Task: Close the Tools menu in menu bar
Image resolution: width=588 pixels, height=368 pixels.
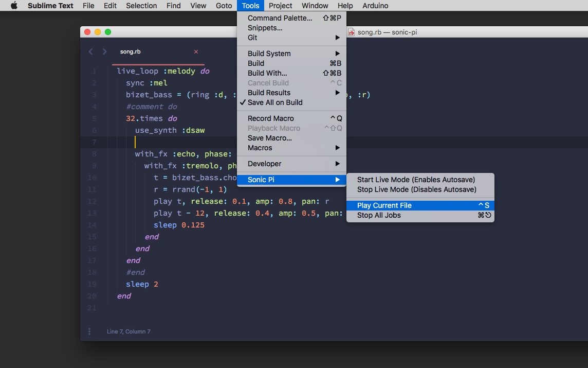Action: [x=250, y=6]
